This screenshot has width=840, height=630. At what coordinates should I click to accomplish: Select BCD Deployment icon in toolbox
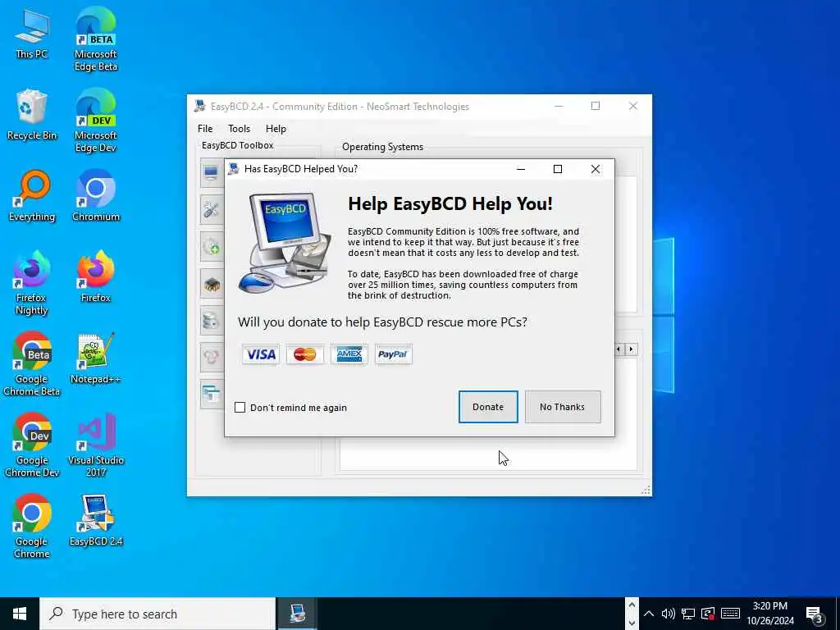(212, 358)
